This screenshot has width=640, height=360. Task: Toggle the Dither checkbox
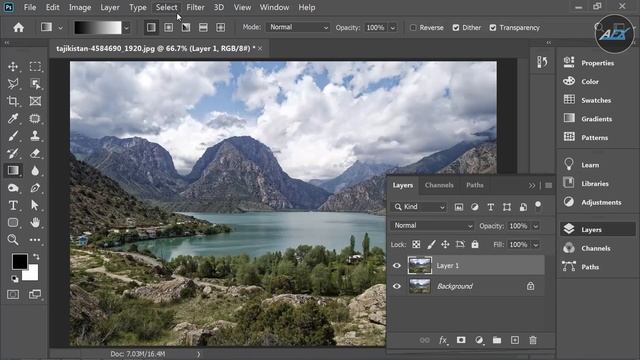click(456, 27)
